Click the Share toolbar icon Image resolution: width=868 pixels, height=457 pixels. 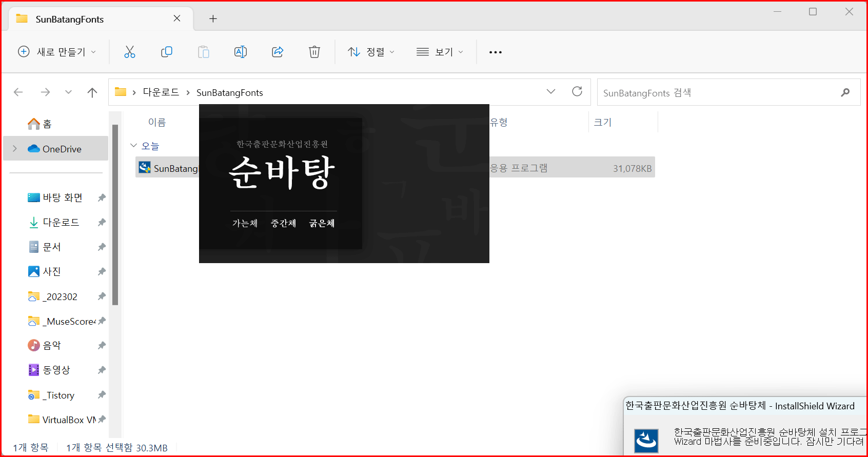point(278,52)
